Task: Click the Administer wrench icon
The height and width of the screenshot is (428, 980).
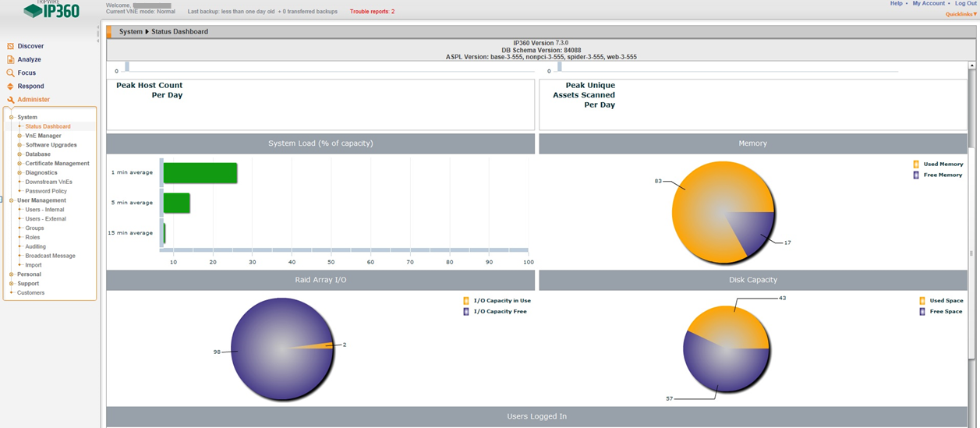Action: point(10,100)
